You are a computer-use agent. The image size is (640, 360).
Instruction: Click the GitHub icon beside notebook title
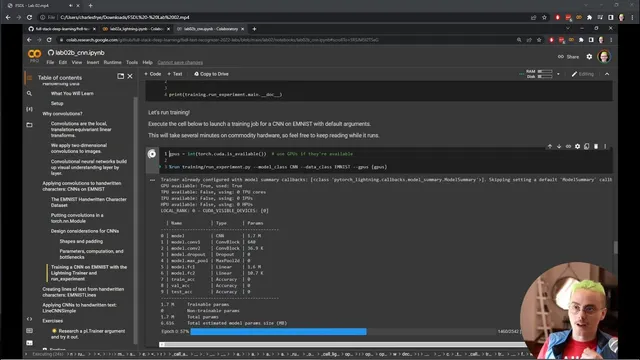click(x=51, y=53)
